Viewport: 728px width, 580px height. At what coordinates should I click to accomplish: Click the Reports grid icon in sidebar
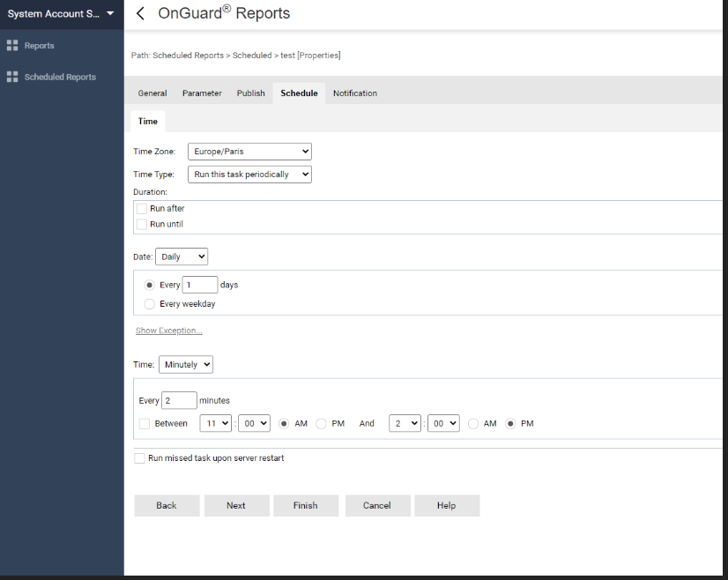pyautogui.click(x=12, y=45)
